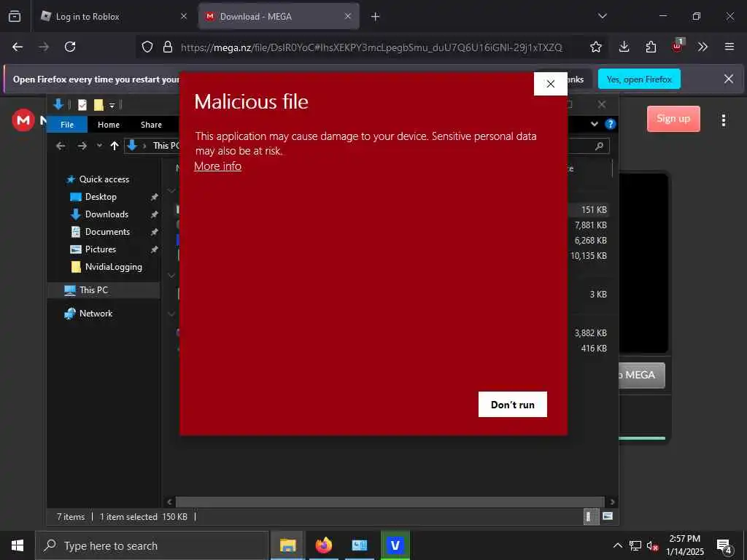Screen dimensions: 747x560
Task: Click Yes, open Firefox button
Action: 639,79
